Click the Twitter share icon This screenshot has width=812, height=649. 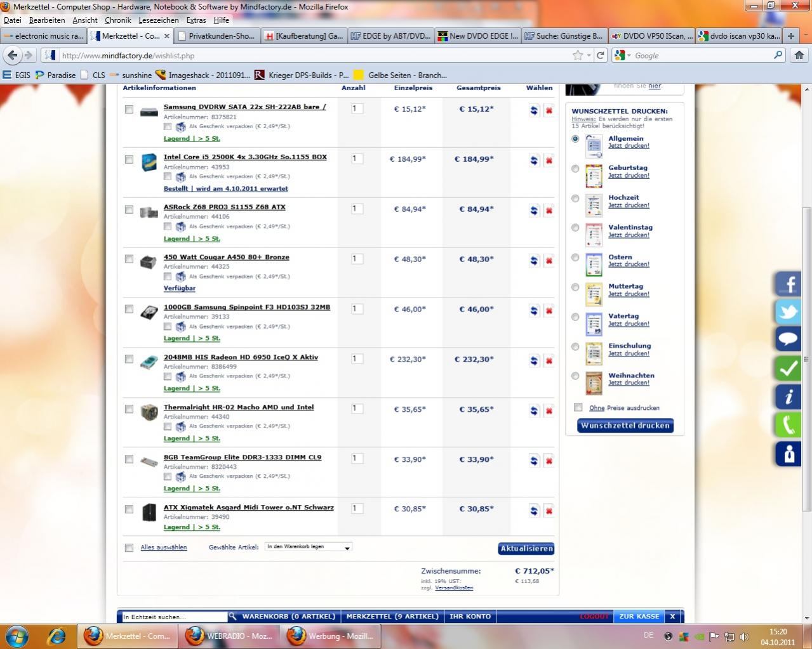pyautogui.click(x=788, y=312)
